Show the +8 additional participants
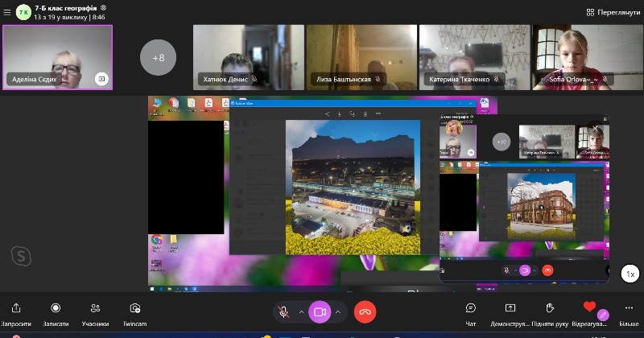Viewport: 644px width, 338px height. point(158,57)
